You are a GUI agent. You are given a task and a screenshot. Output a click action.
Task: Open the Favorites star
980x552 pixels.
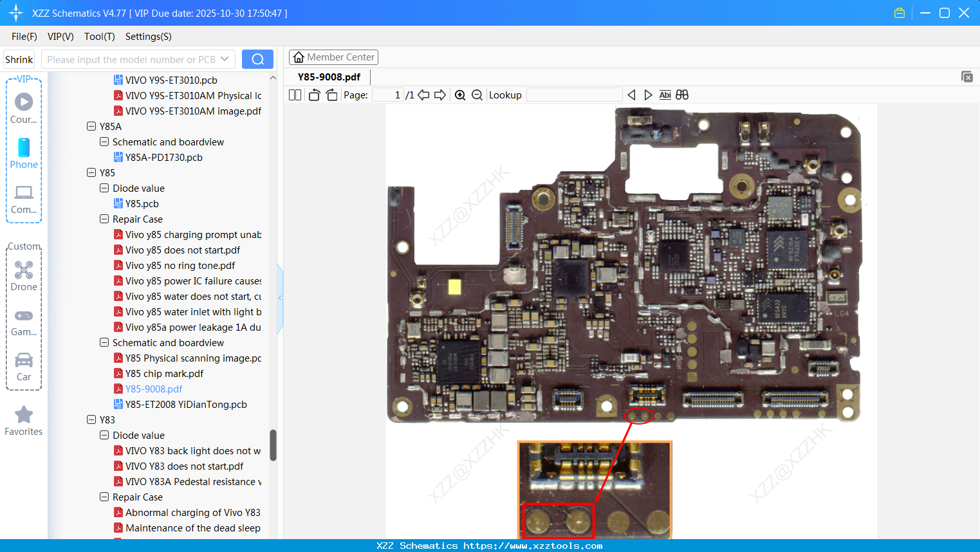tap(24, 421)
